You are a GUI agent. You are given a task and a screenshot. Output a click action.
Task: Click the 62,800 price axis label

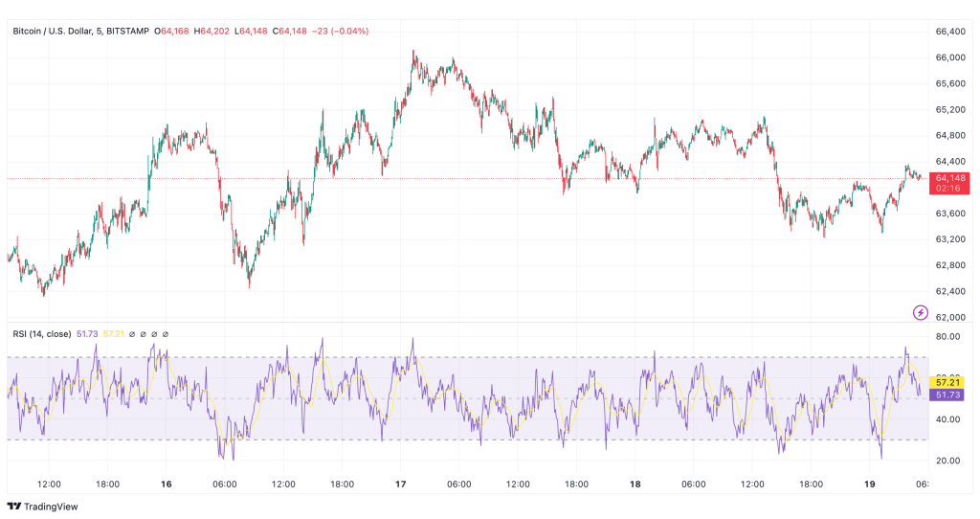950,265
